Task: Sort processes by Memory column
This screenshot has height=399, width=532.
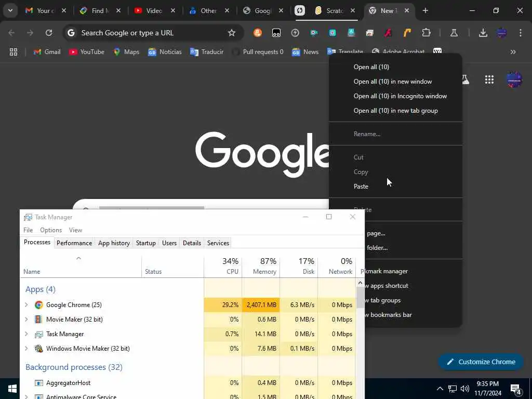Action: (x=261, y=267)
